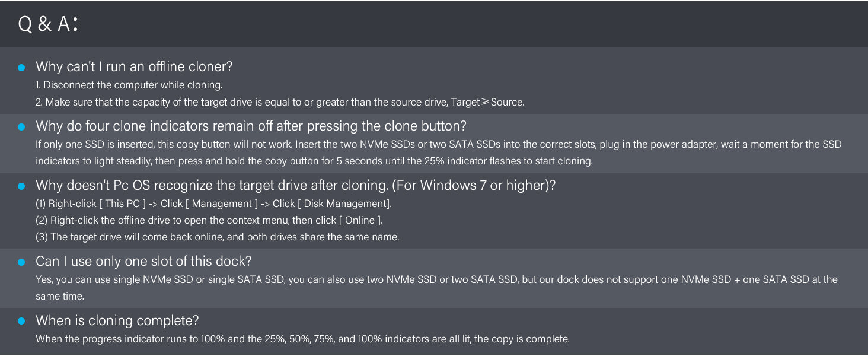This screenshot has height=356, width=868.
Task: Click the sentence 'If only one SSD is inserted'
Action: [x=145, y=144]
